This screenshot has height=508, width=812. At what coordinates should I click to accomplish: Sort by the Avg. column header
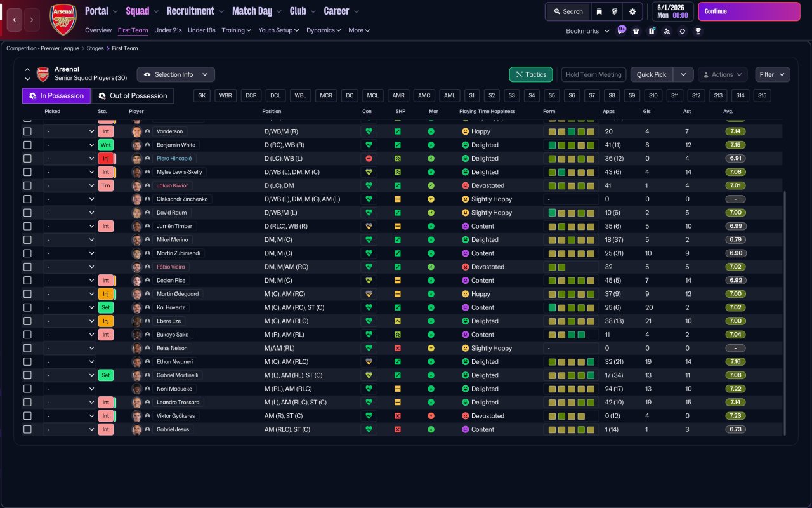click(x=728, y=111)
